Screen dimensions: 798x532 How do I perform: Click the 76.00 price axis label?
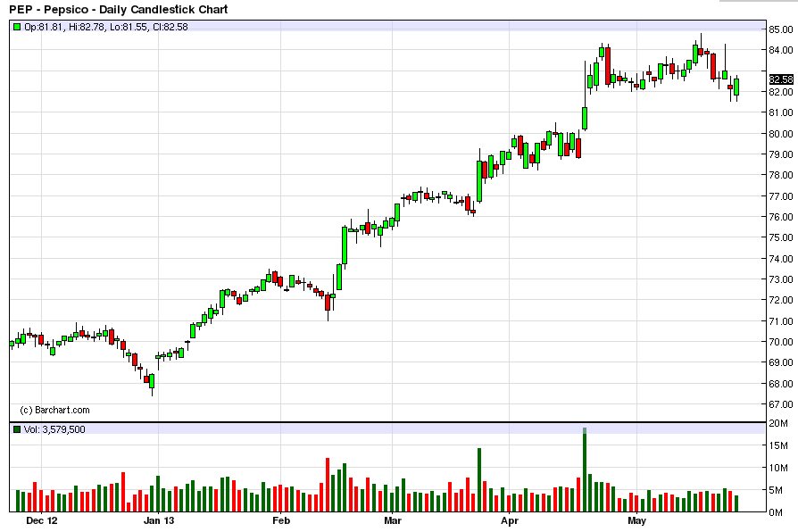click(x=781, y=217)
